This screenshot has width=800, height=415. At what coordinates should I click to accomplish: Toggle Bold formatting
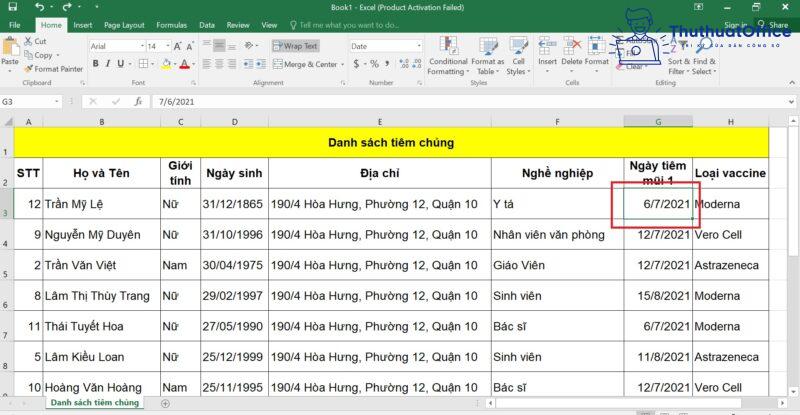(x=95, y=64)
